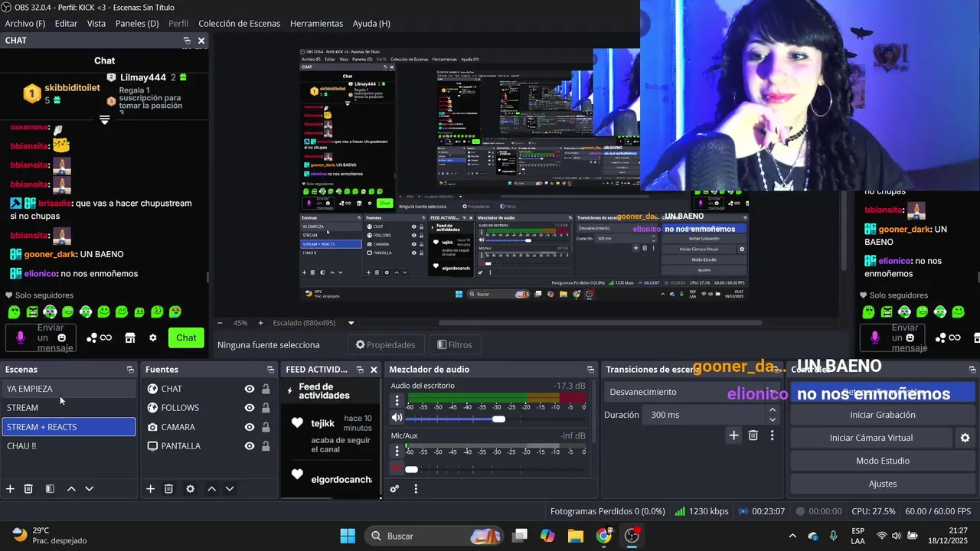This screenshot has height=551, width=980.
Task: Hide the FOLLOWS source
Action: tap(250, 408)
